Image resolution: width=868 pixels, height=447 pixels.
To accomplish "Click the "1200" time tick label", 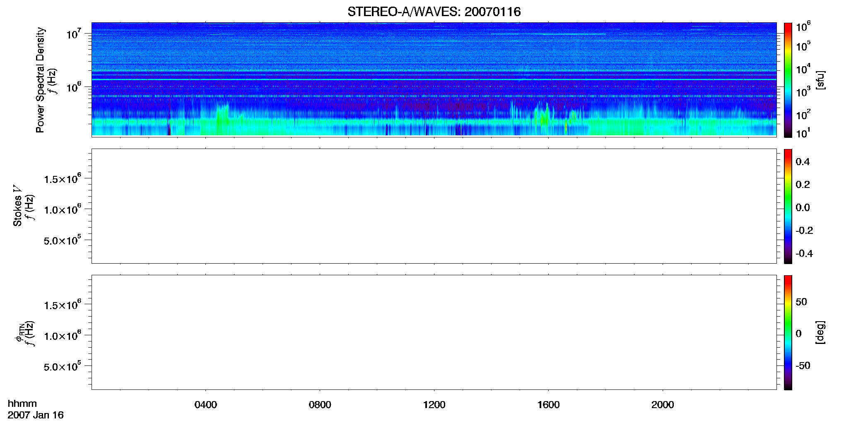I will 434,405.
